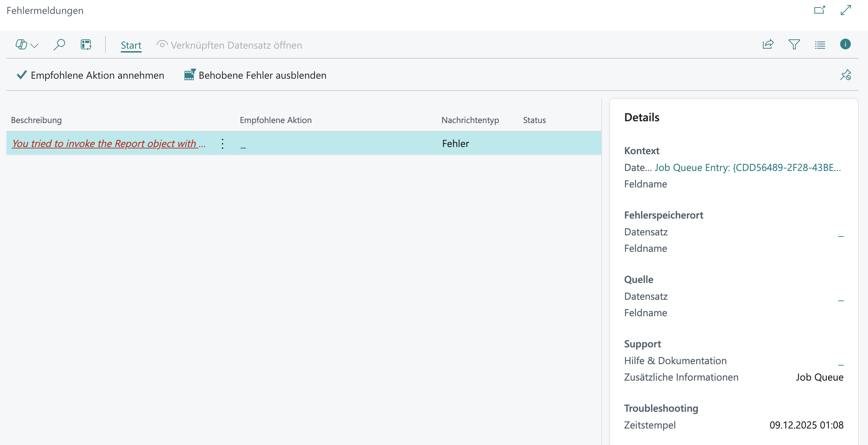Click the checkmark icon for Empfohlene Aktion
This screenshot has height=445, width=868.
pos(22,75)
